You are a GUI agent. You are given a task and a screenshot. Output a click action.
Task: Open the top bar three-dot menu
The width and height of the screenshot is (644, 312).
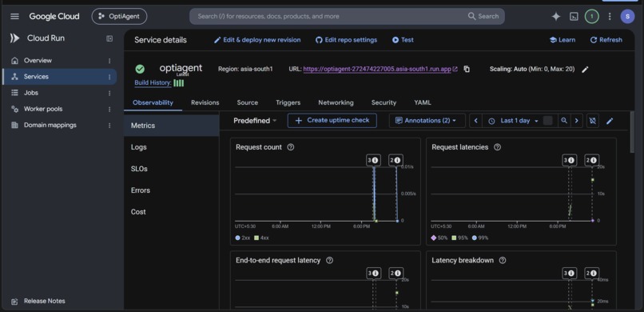coord(610,17)
